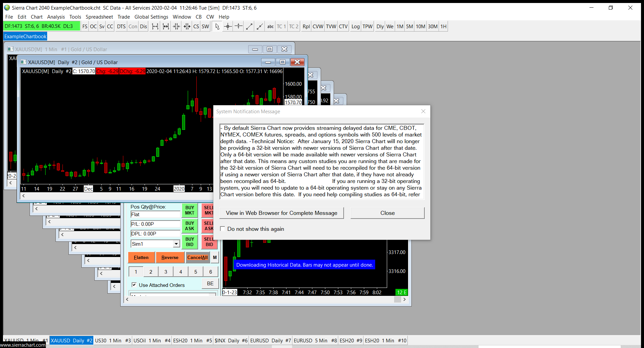Click scroll-left arrow of XAUUSD Daily chart
Screen dimensions: 644x348
click(24, 196)
